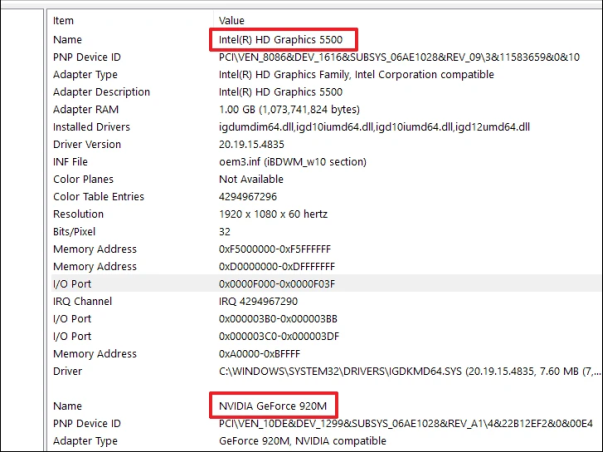Select the 'Bits/Pixel' row label
The width and height of the screenshot is (603, 452).
74,232
